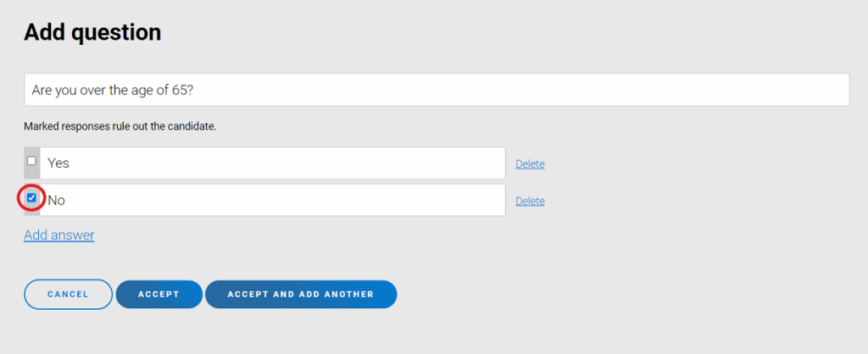Click the Add question heading

(92, 32)
